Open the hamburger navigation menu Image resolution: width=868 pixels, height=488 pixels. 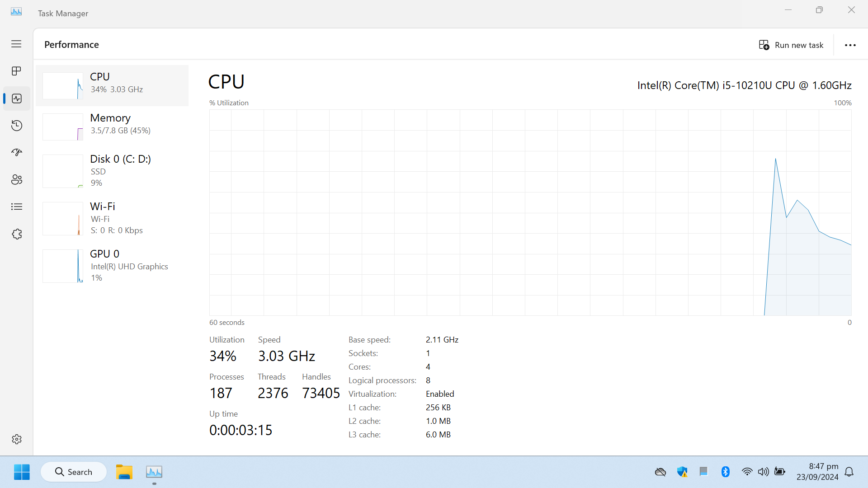click(16, 44)
